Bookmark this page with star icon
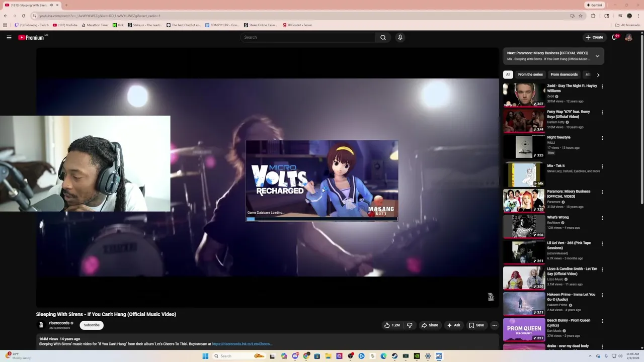This screenshot has width=644, height=362. point(581,16)
